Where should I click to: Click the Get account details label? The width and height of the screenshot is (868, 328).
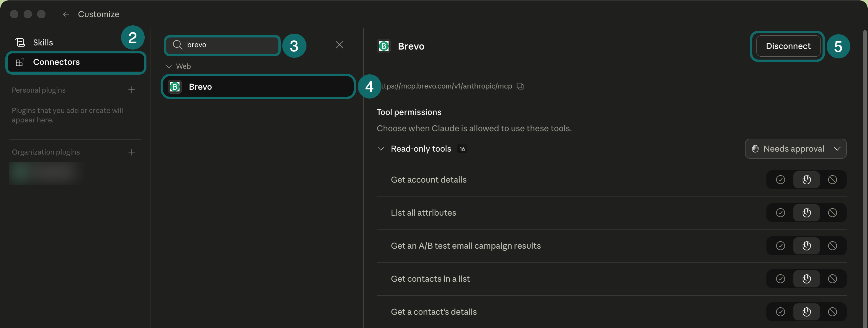pyautogui.click(x=429, y=180)
